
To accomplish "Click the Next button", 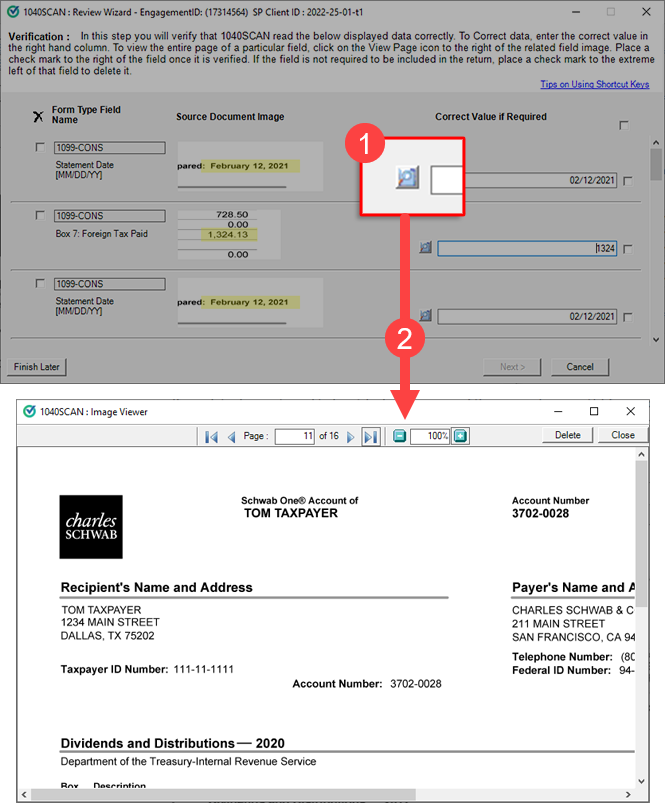I will point(512,367).
